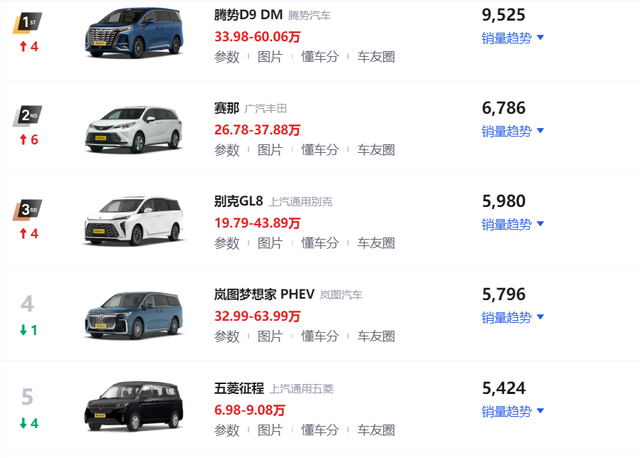Click the 岚图梦想家 PHEV title
This screenshot has height=458, width=640.
(264, 294)
